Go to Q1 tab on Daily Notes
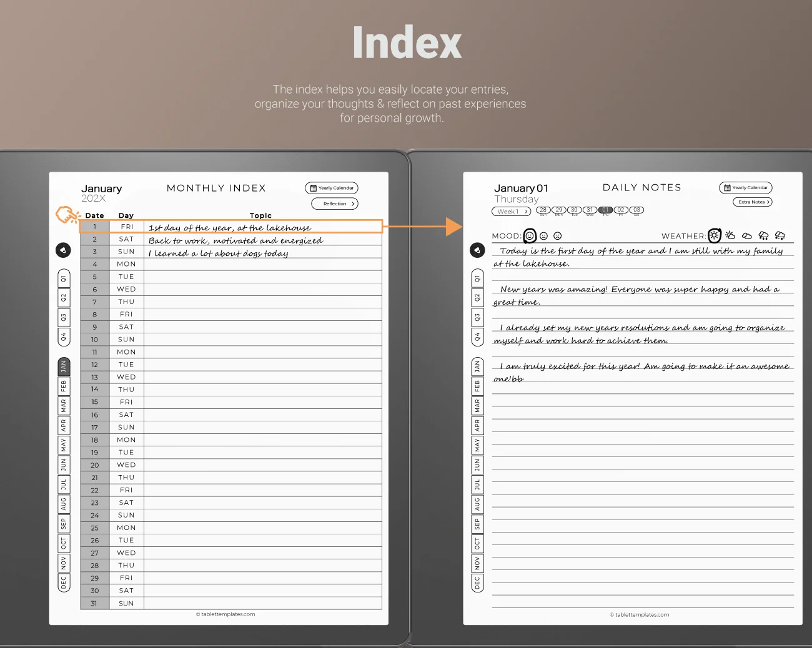The image size is (812, 648). point(478,278)
